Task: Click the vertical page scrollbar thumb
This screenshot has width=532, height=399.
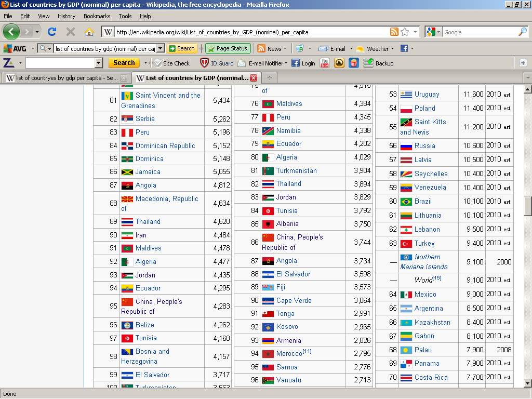Action: [527, 206]
